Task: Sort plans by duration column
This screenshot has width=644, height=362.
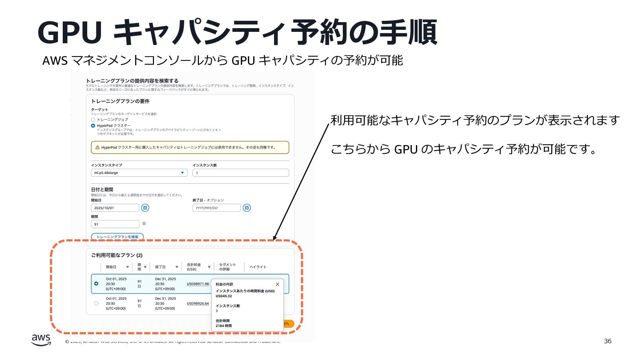Action: coord(145,267)
